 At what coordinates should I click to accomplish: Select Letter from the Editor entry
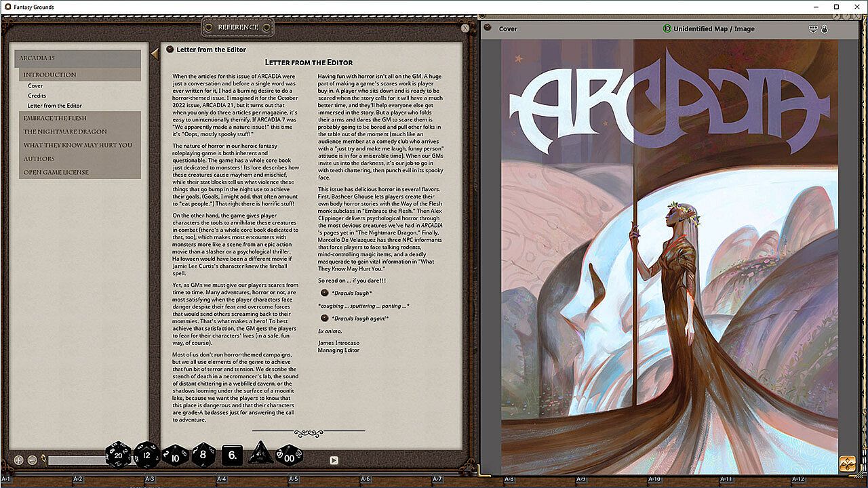tap(54, 106)
